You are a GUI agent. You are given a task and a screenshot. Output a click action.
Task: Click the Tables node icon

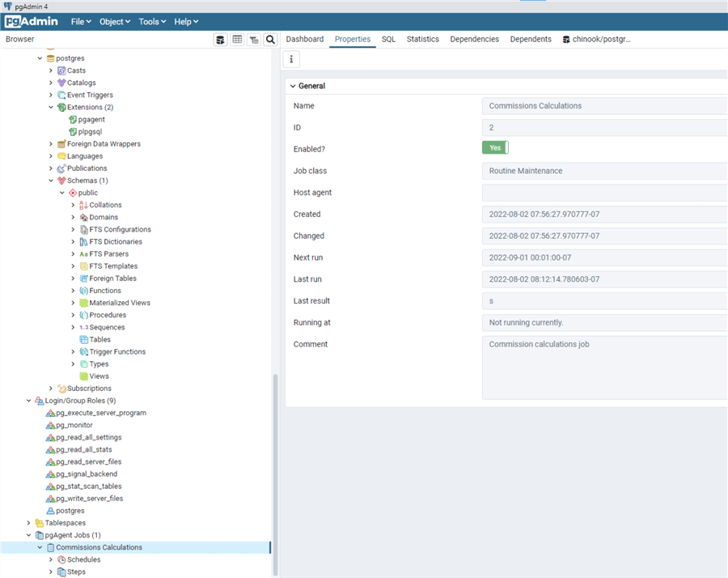83,340
